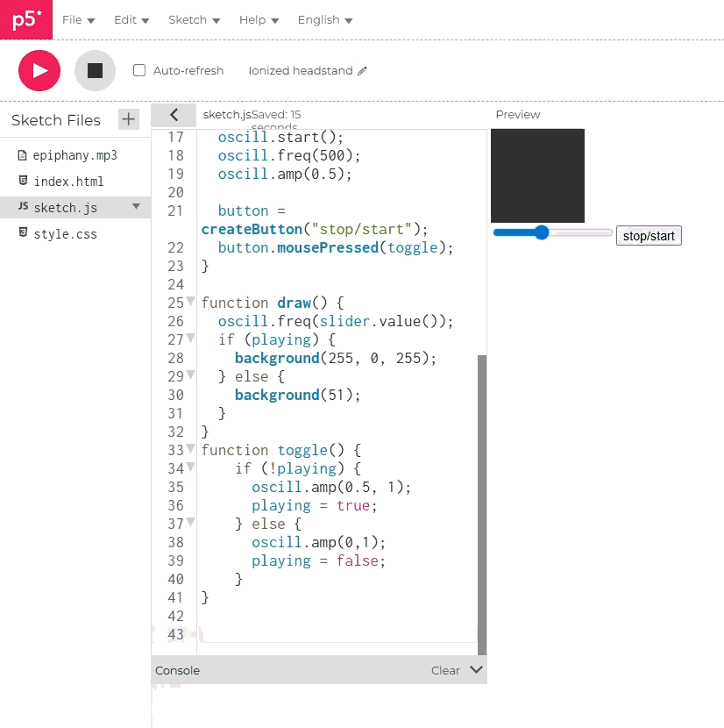Image resolution: width=724 pixels, height=728 pixels.
Task: Click the Console label
Action: [x=177, y=670]
